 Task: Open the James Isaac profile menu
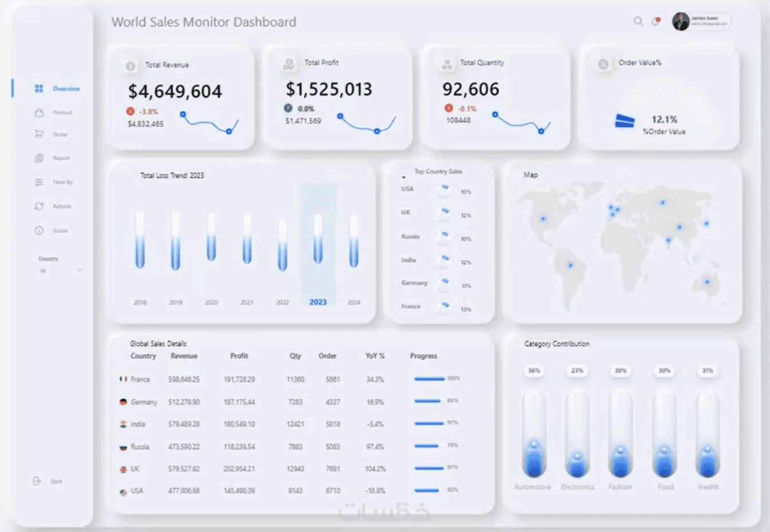(701, 21)
